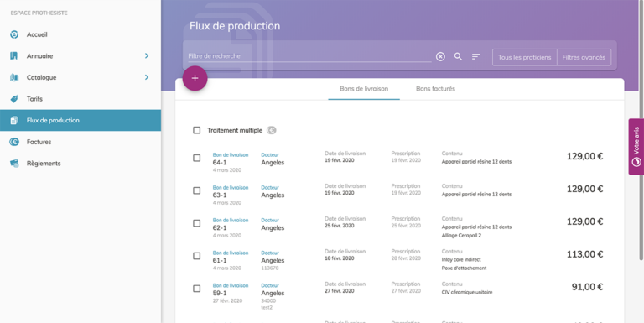The image size is (644, 323).
Task: Open the Filtres avancés panel
Action: (584, 58)
